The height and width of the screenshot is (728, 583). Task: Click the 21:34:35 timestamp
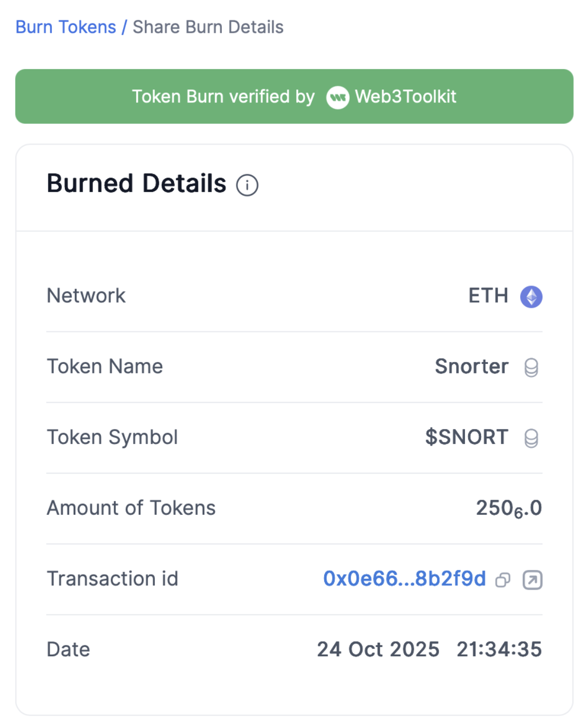point(499,649)
